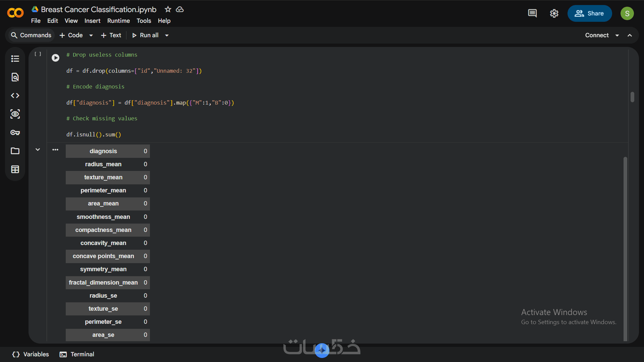
Task: Star the notebook title
Action: pyautogui.click(x=168, y=9)
